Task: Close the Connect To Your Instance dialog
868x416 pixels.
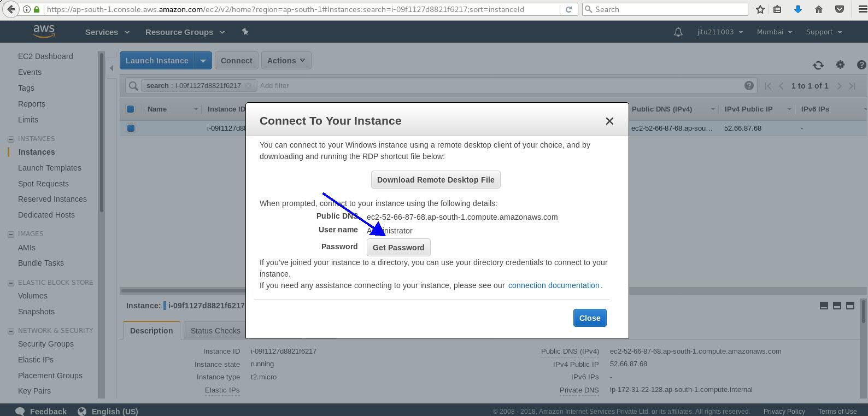Action: [609, 121]
